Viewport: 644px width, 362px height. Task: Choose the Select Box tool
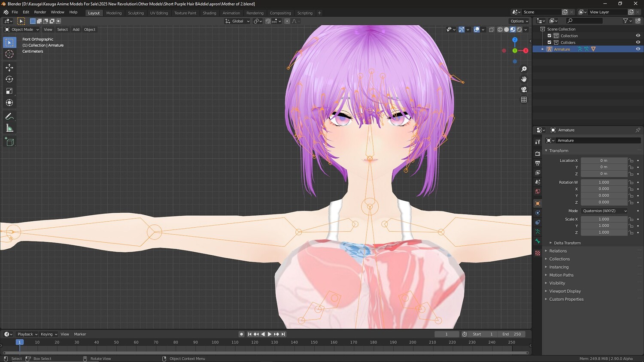pyautogui.click(x=9, y=42)
